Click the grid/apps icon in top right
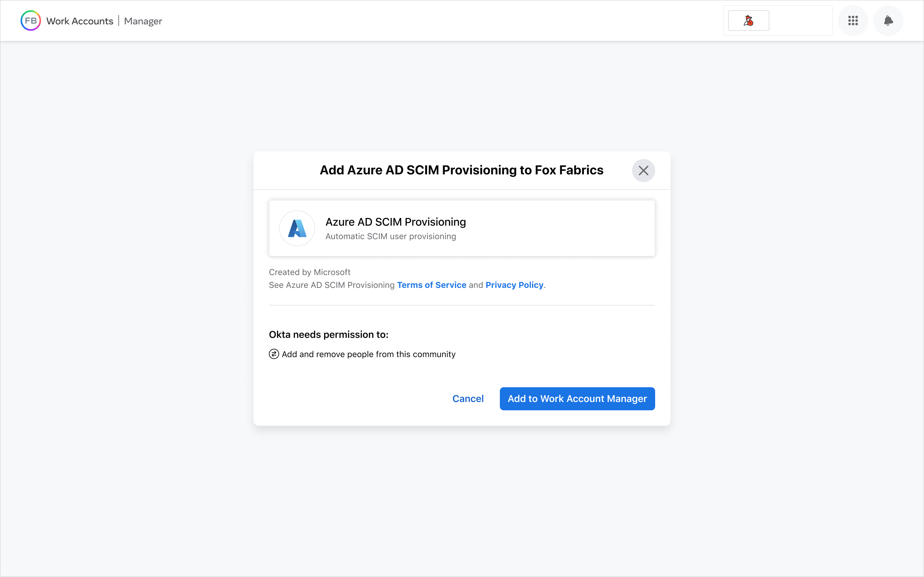 click(x=853, y=21)
